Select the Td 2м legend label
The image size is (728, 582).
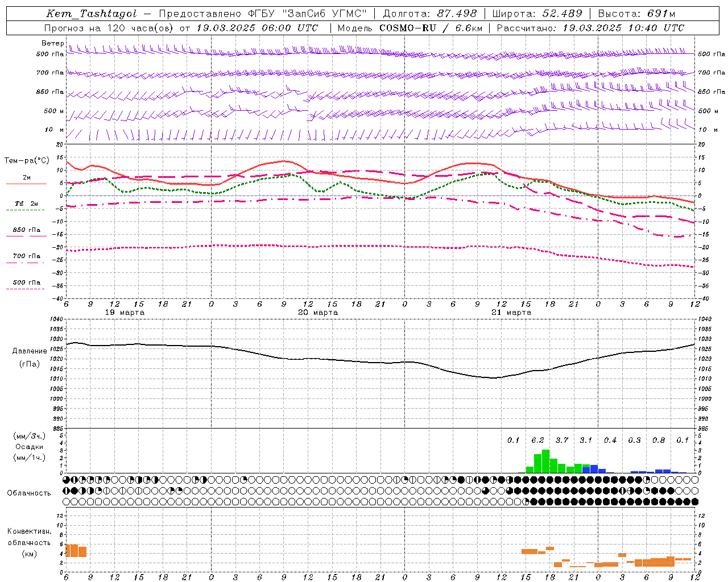pos(26,203)
